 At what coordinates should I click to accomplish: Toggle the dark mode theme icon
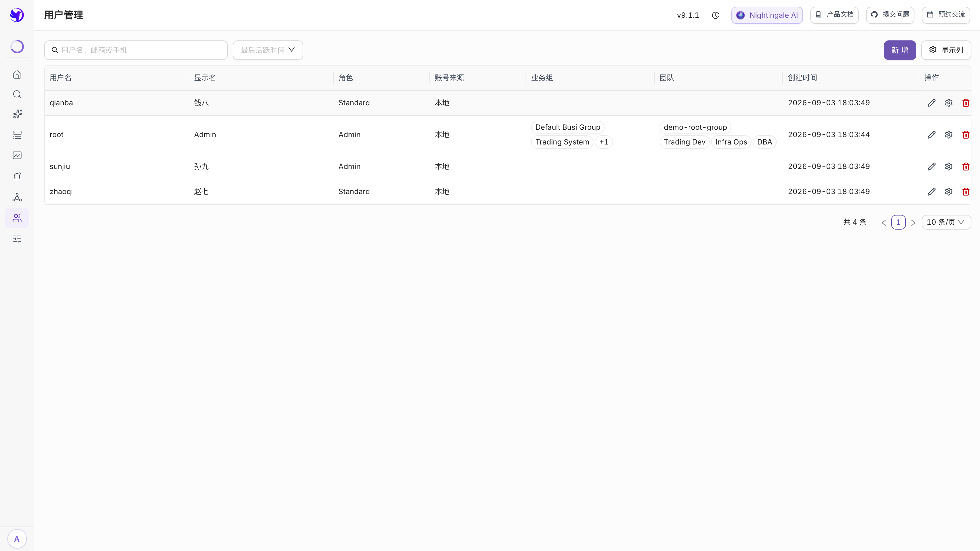coord(715,15)
